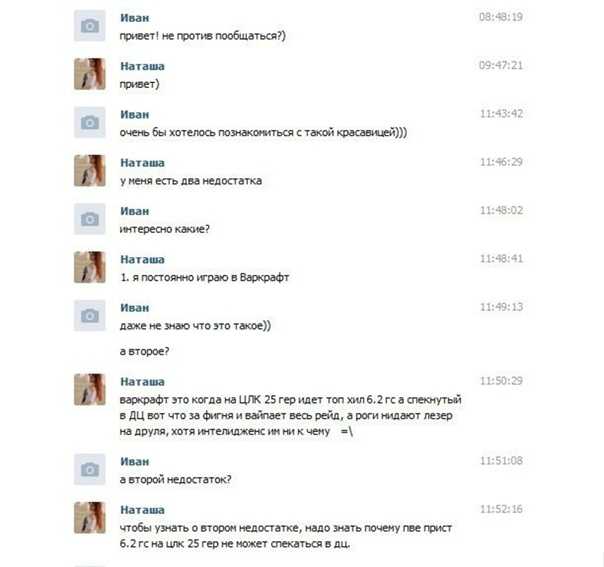Open Наташа's avatar beside the 11:52:16 message

pos(90,518)
